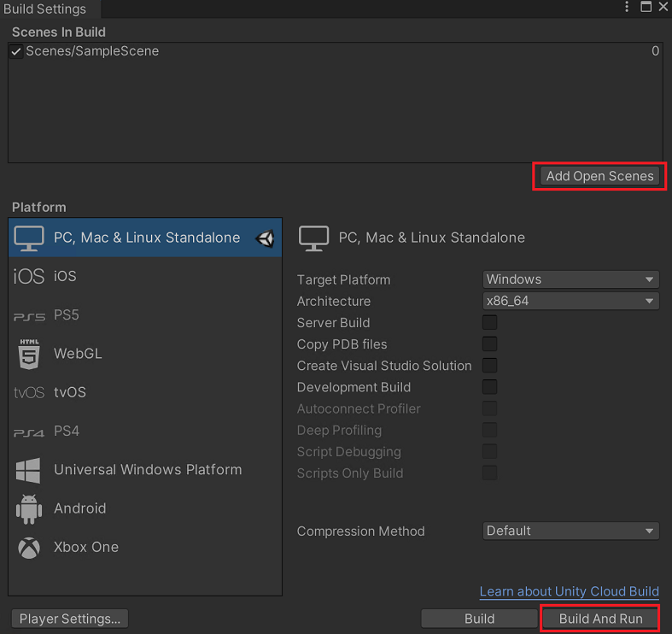Image resolution: width=672 pixels, height=634 pixels.
Task: Enable the Server Build checkbox
Action: [489, 323]
